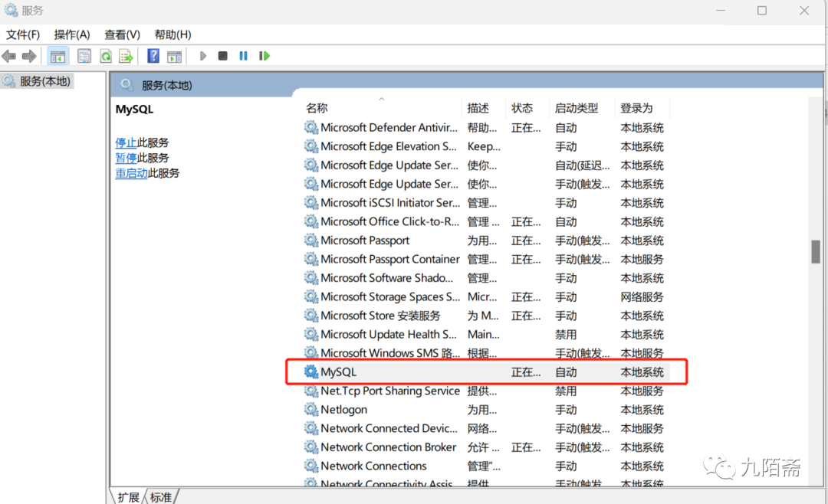Open the Properties toolbar icon
This screenshot has width=828, height=504.
84,56
